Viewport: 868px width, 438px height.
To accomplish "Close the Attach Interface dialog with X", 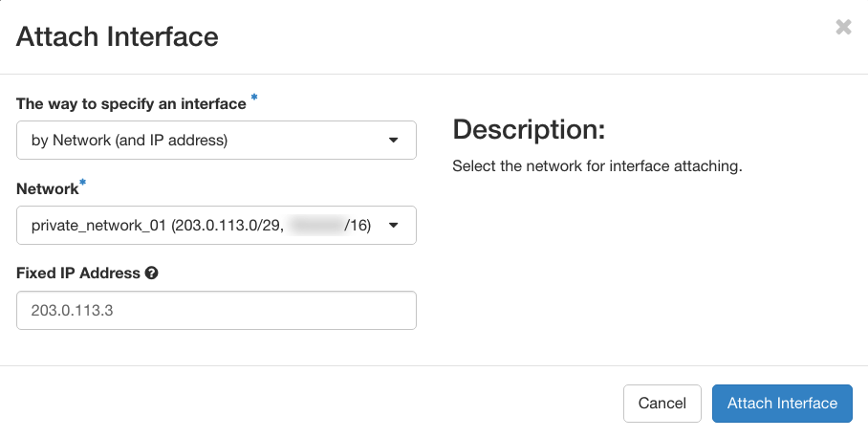I will 843,27.
